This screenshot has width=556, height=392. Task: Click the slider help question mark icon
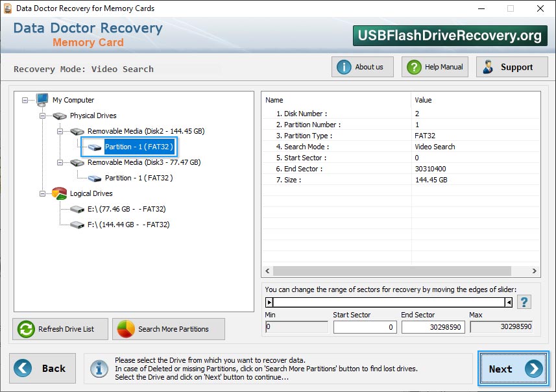click(x=524, y=302)
